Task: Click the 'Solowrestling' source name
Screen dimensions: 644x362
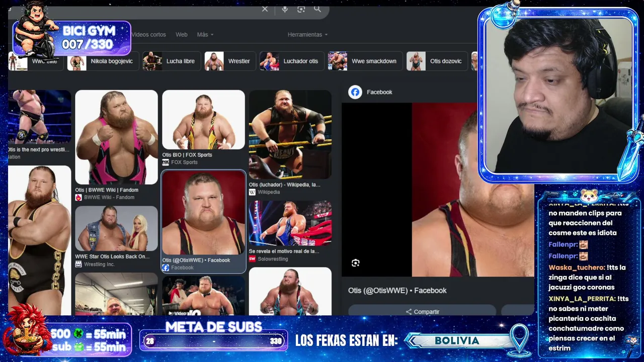Action: [x=273, y=259]
